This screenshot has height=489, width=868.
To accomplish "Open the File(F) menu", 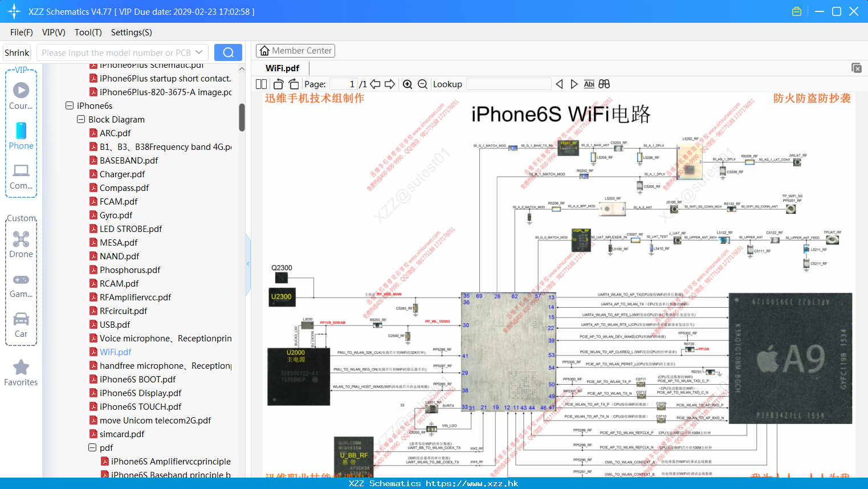I will [22, 32].
